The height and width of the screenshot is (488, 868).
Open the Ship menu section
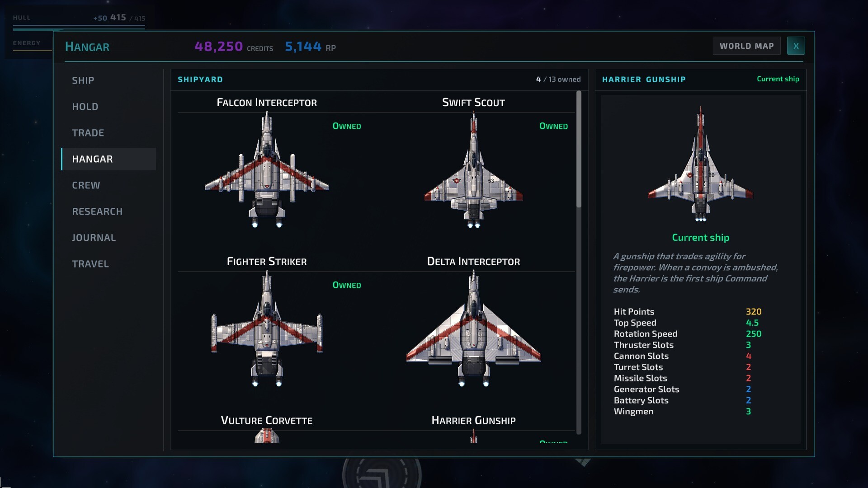[108, 80]
